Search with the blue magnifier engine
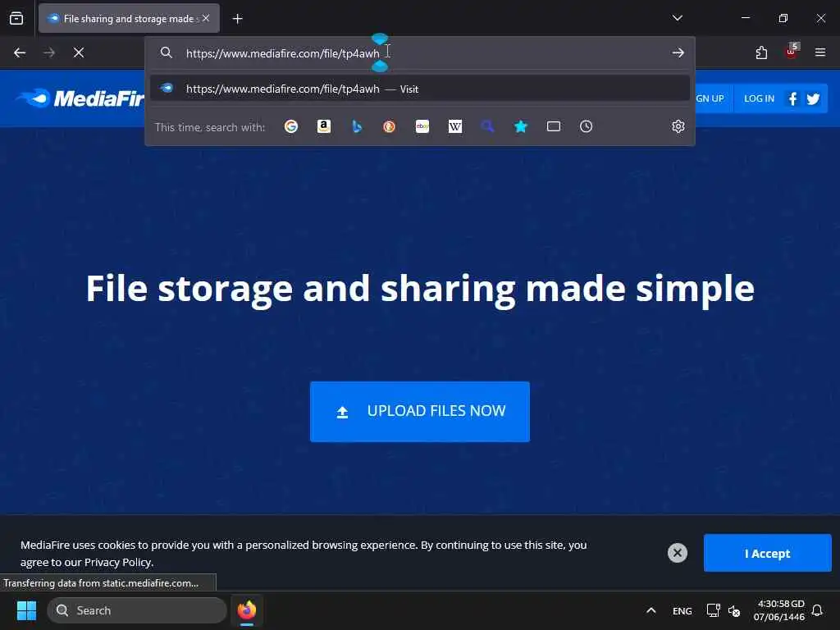This screenshot has height=630, width=840. coord(487,126)
